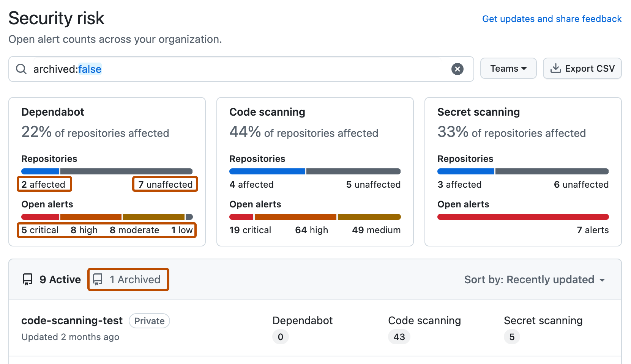
Task: Clear the search query with the X icon
Action: 457,69
